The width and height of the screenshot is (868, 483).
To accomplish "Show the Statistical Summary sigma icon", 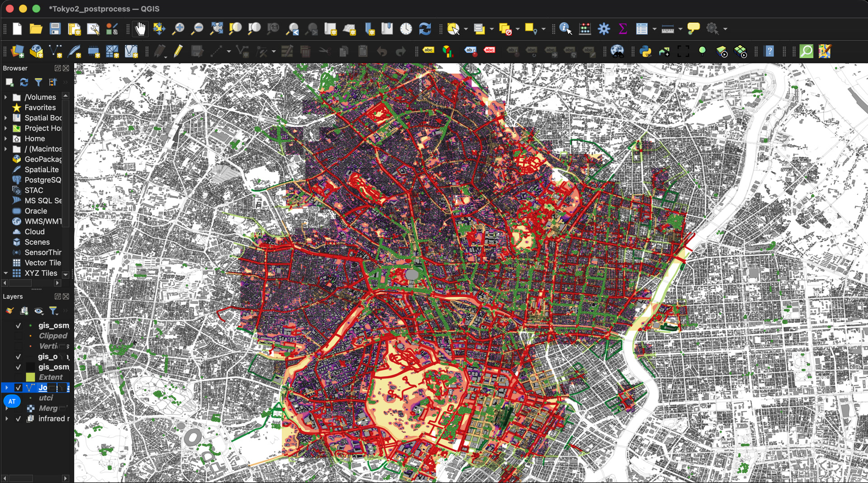I will click(623, 29).
